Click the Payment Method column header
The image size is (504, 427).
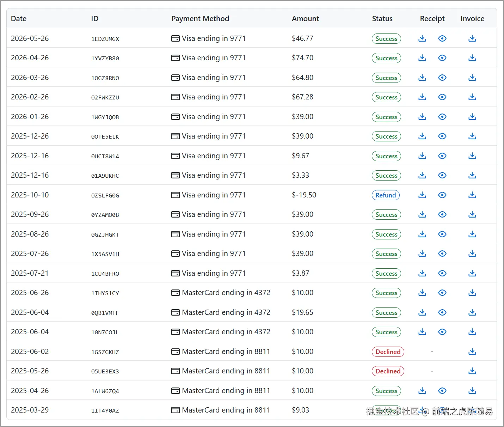(200, 19)
